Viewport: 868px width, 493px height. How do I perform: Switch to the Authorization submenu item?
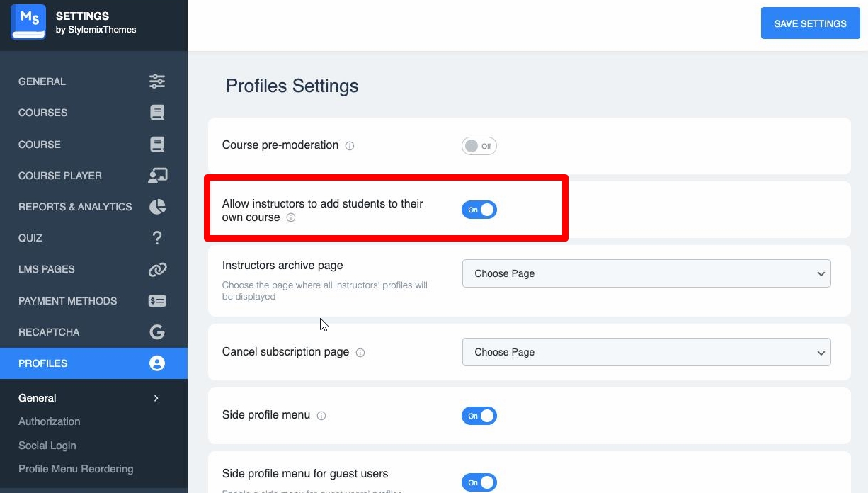tap(50, 421)
